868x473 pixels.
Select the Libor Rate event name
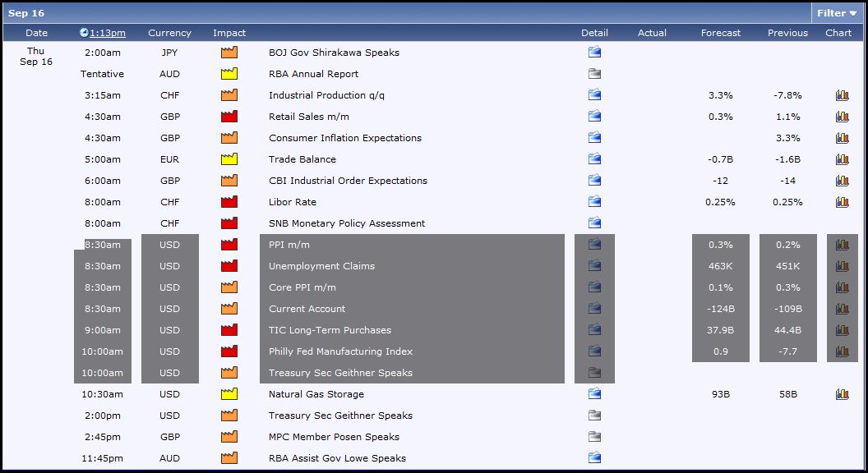click(x=293, y=202)
